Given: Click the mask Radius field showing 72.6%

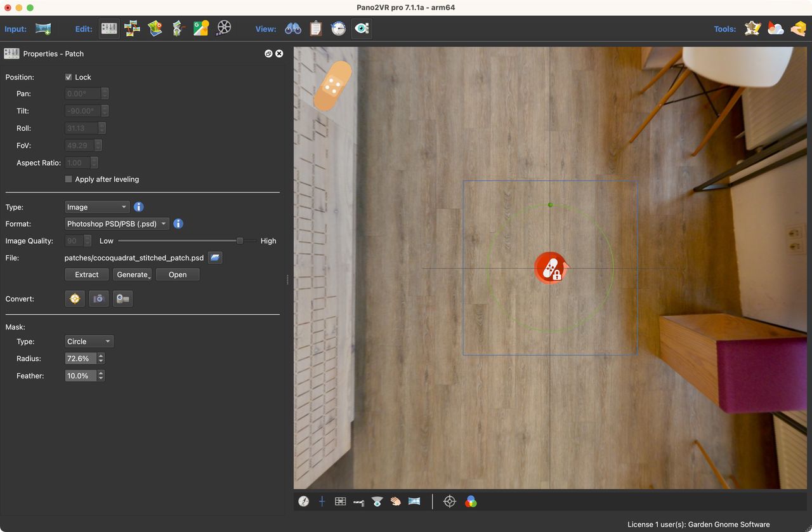Looking at the screenshot, I should tap(81, 359).
